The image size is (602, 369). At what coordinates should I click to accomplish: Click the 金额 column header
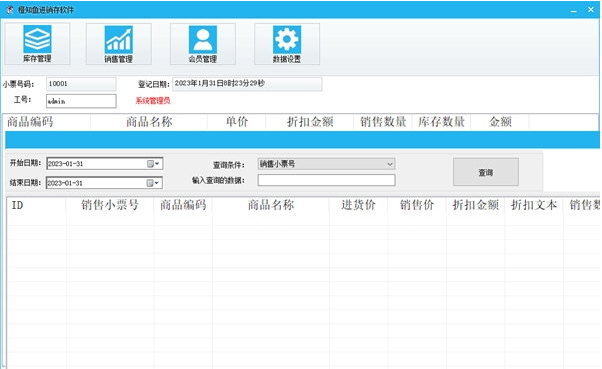[500, 122]
